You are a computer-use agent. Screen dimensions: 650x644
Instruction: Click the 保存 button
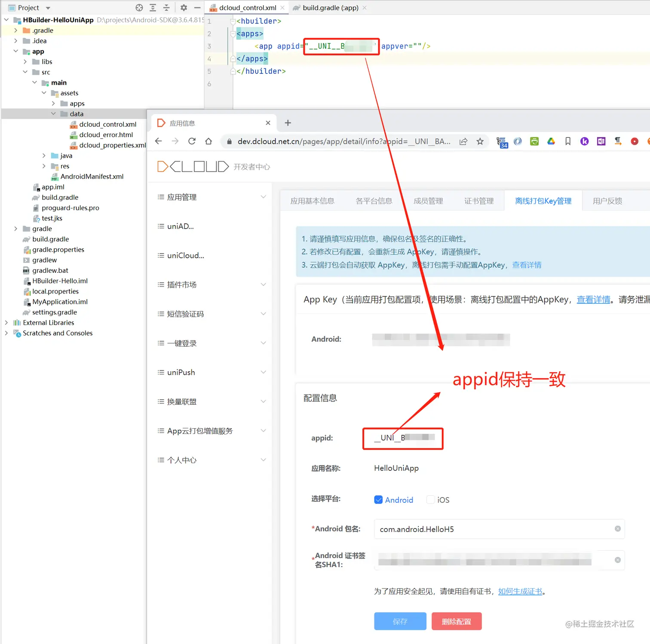pyautogui.click(x=400, y=621)
